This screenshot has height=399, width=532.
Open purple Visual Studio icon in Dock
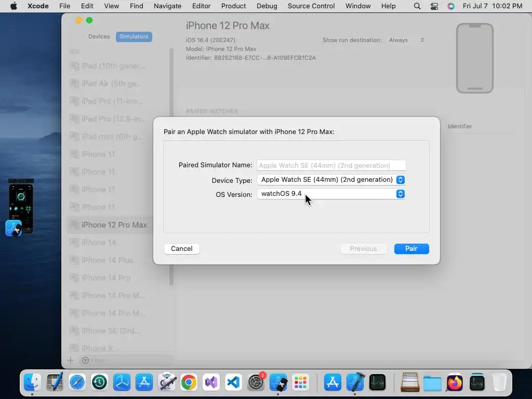(x=211, y=382)
